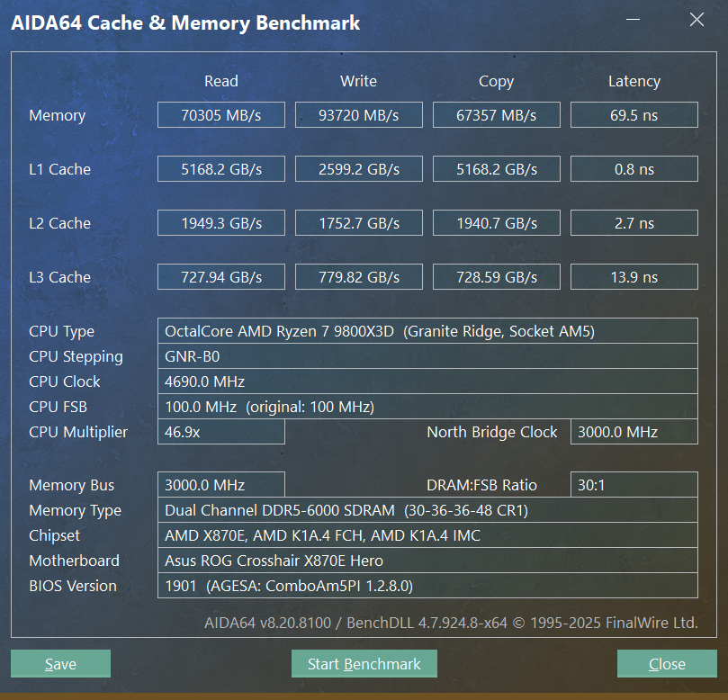Click the L2 Cache row label
This screenshot has width=728, height=700.
59,223
